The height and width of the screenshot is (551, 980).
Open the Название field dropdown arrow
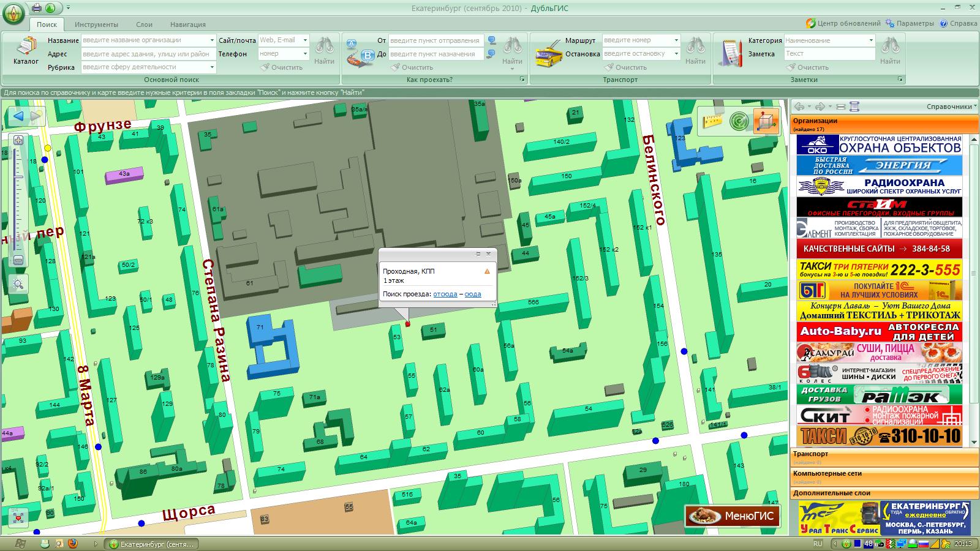click(x=211, y=40)
